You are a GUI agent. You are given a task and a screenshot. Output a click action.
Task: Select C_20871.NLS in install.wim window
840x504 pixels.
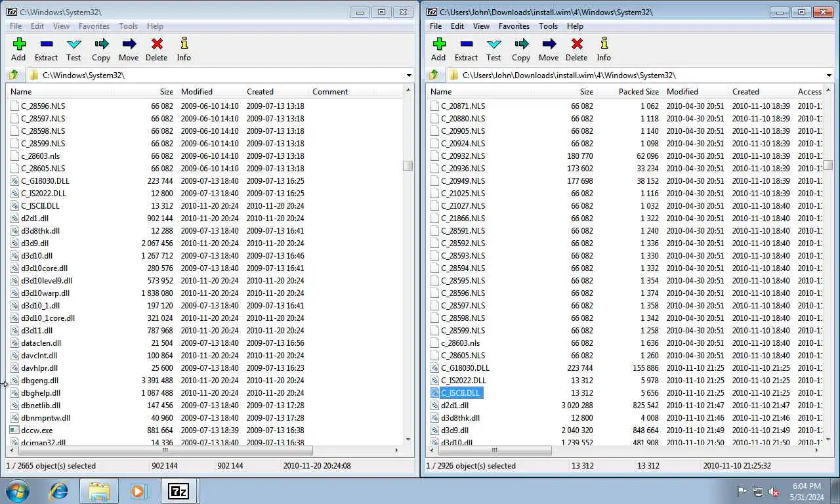click(x=463, y=106)
